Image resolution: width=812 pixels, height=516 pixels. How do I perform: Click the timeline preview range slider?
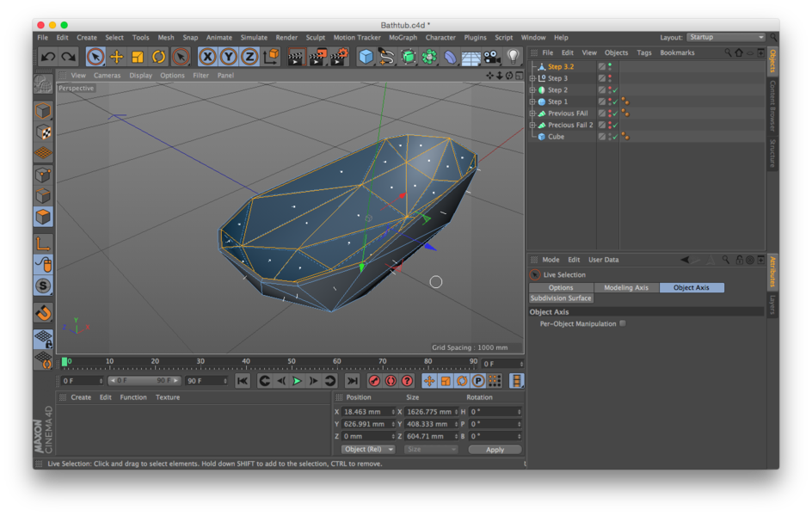145,380
